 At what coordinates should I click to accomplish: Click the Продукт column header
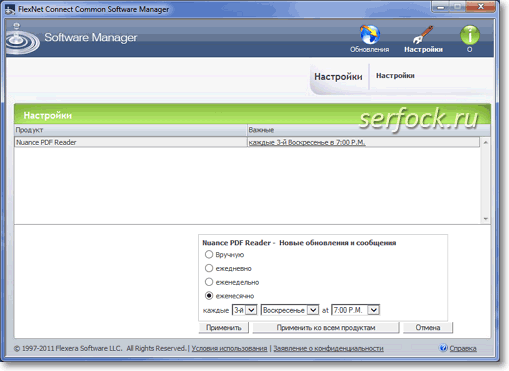tap(131, 130)
